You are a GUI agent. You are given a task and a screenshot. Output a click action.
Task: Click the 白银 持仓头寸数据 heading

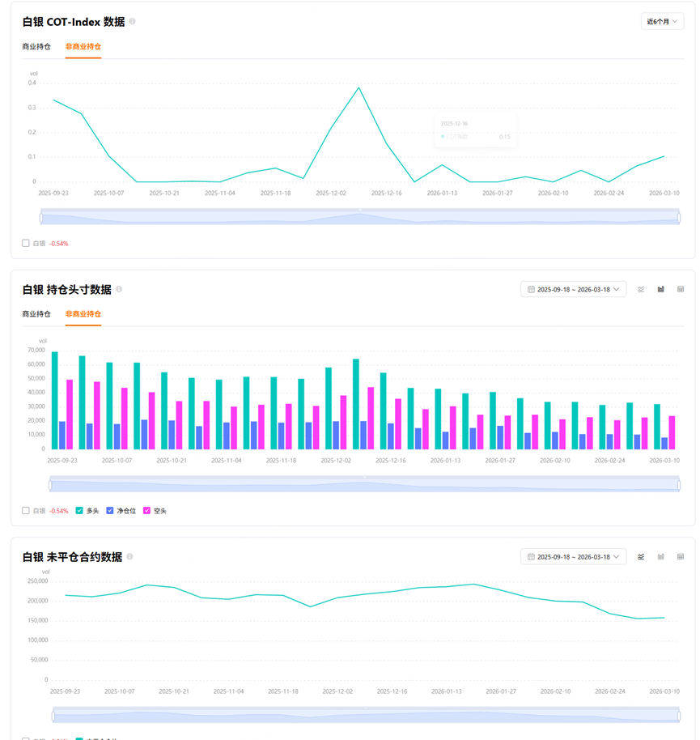click(x=67, y=289)
